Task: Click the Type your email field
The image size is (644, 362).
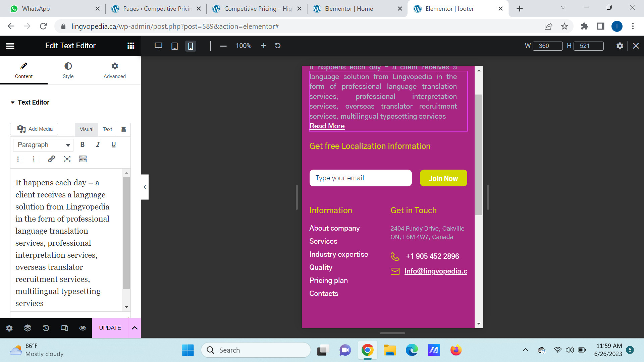Action: (361, 178)
